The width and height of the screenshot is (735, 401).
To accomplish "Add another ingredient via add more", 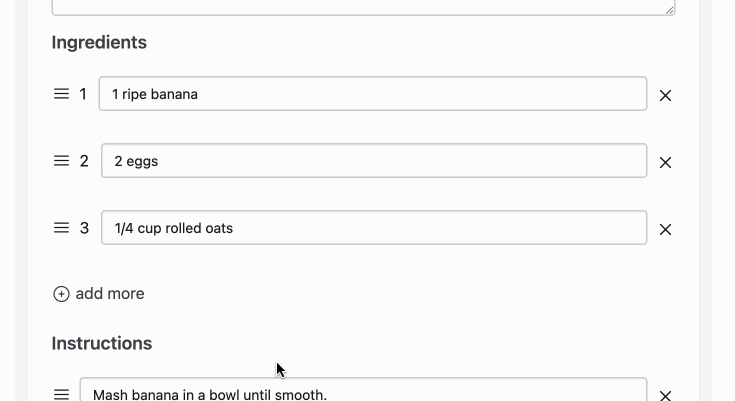I will click(x=98, y=294).
